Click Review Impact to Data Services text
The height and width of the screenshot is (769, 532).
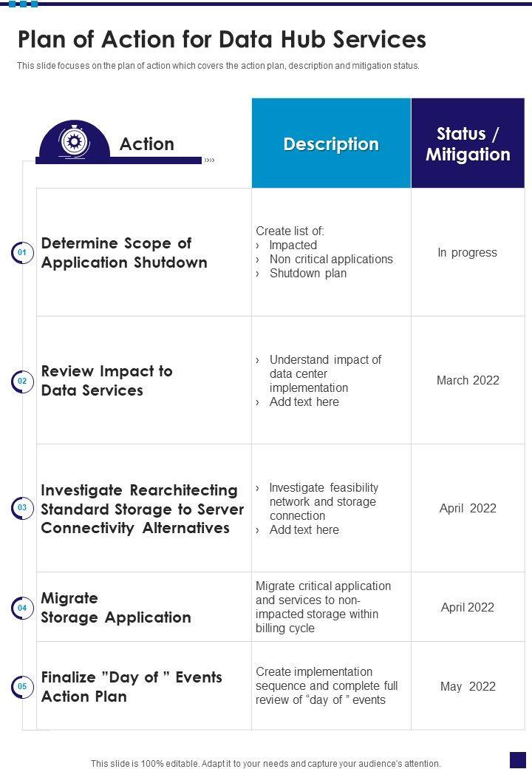tap(106, 381)
